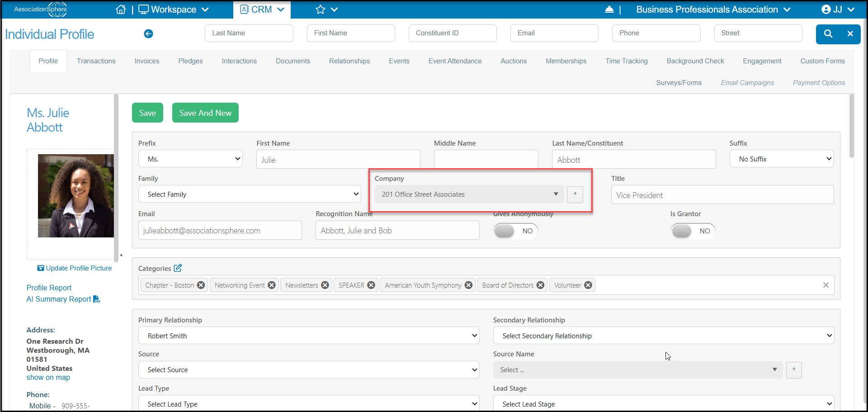The image size is (868, 412).
Task: Edit Categories using the pencil icon
Action: click(x=178, y=268)
